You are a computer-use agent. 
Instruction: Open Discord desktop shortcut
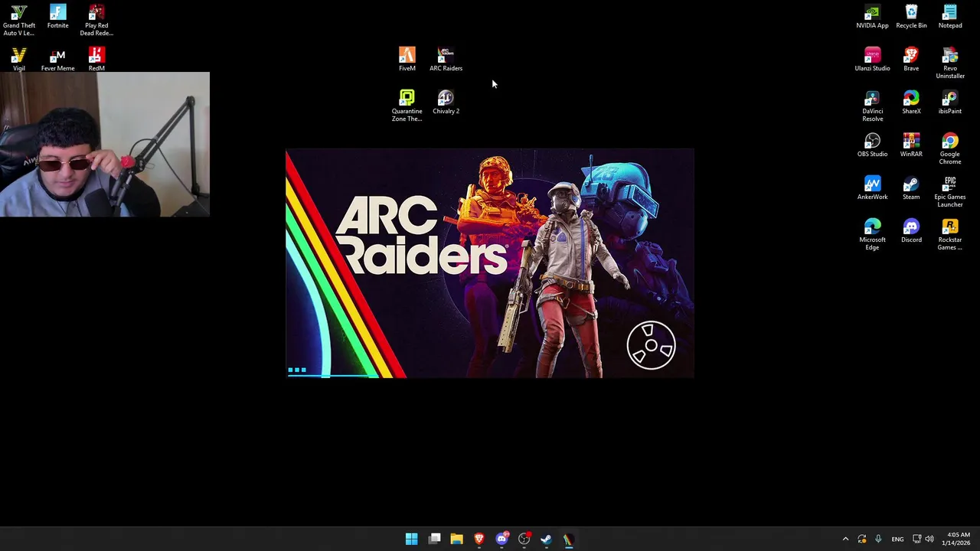(x=911, y=231)
